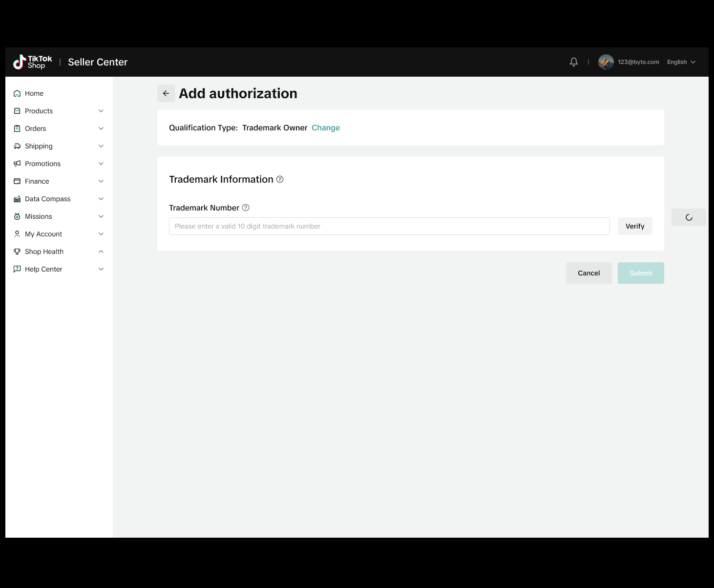Image resolution: width=714 pixels, height=588 pixels.
Task: Click the TikTok Shop logo
Action: click(x=33, y=62)
